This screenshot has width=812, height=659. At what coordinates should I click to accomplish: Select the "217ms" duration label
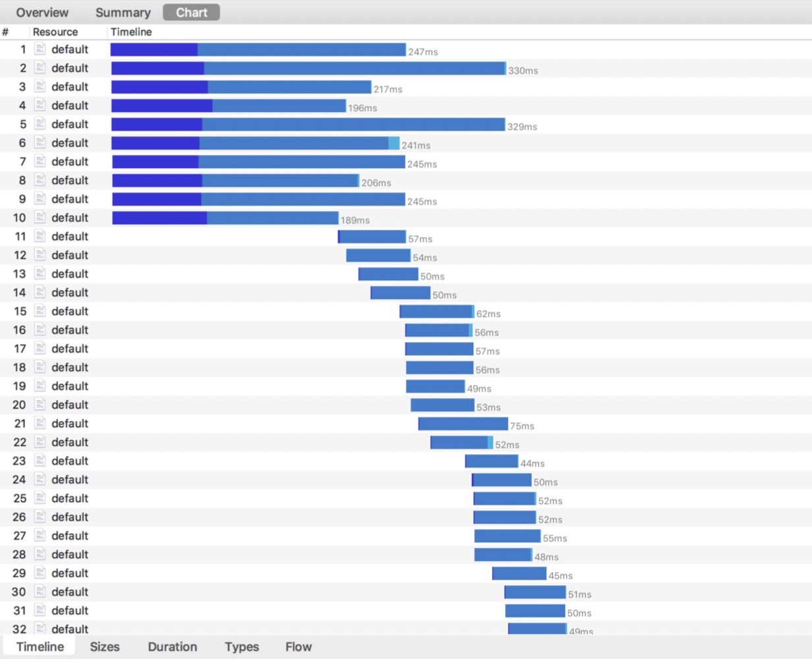coord(388,89)
